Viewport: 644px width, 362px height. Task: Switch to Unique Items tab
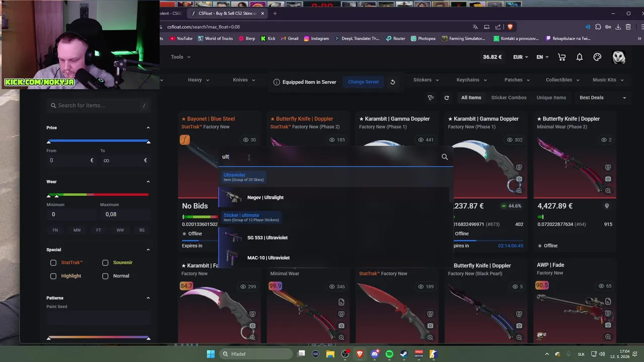click(551, 98)
